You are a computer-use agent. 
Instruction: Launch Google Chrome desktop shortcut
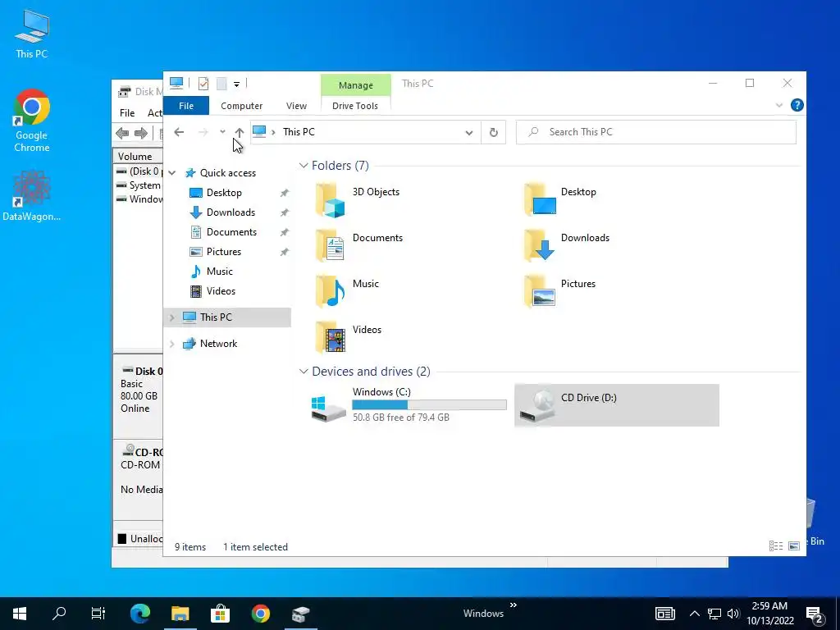coord(32,121)
